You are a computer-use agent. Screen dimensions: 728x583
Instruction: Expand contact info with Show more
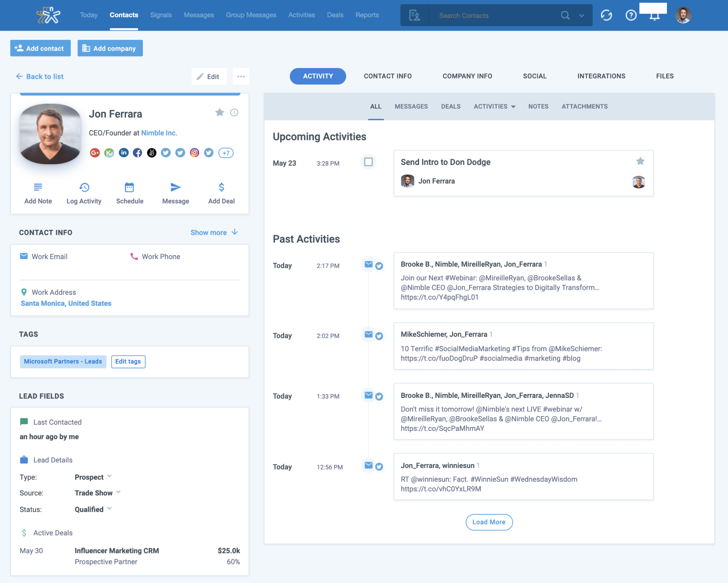tap(214, 233)
